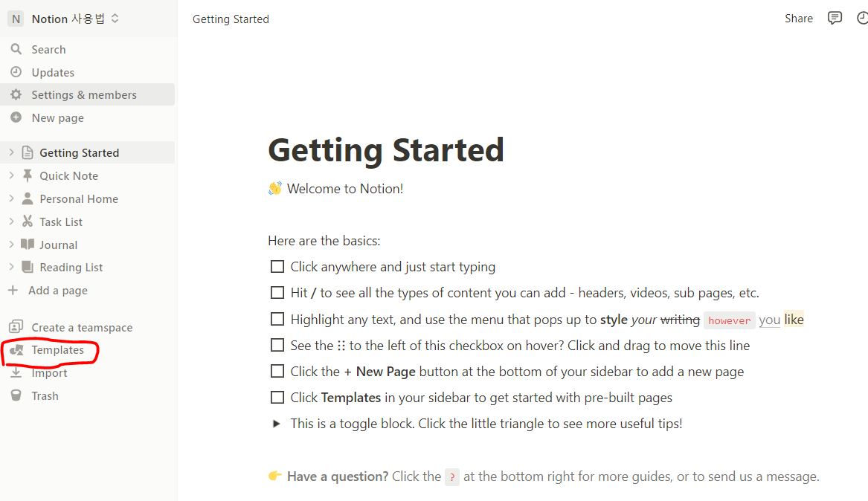Click the Settings & members gear icon
The height and width of the screenshot is (501, 868).
tap(16, 94)
